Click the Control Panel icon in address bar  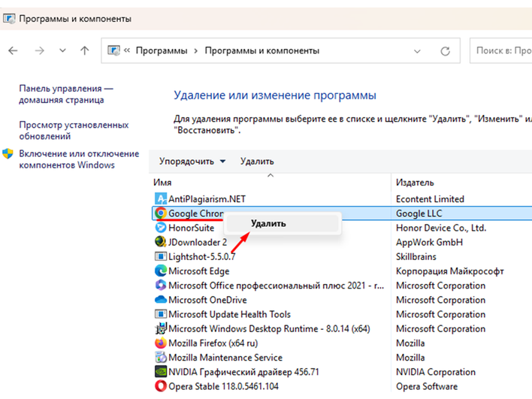pos(113,50)
